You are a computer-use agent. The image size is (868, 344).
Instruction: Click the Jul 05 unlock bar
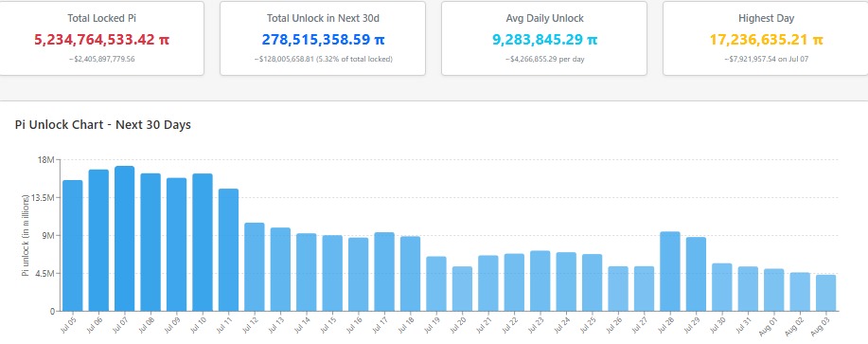coord(73,245)
